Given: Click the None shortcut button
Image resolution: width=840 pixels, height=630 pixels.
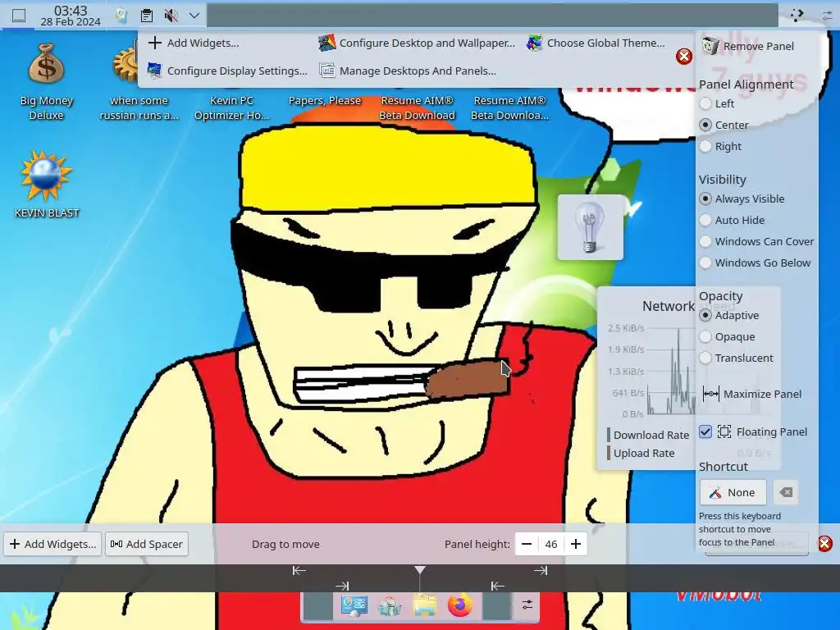Looking at the screenshot, I should (x=733, y=492).
